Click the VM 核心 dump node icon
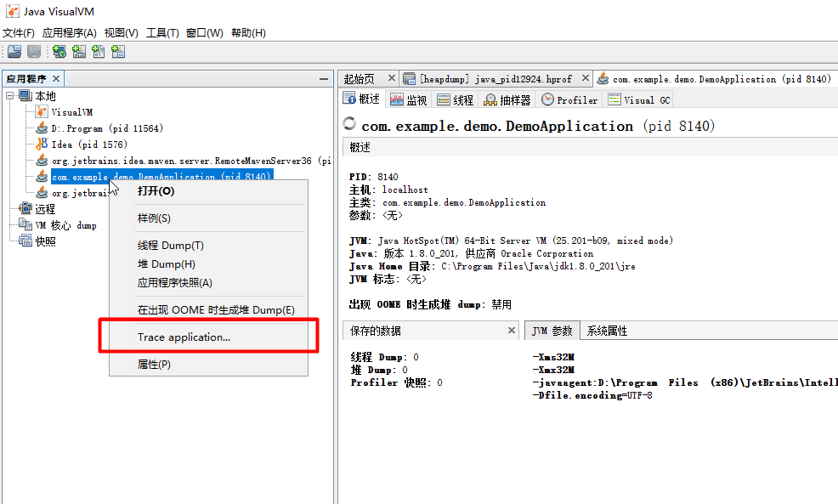838x504 pixels. pyautogui.click(x=25, y=224)
